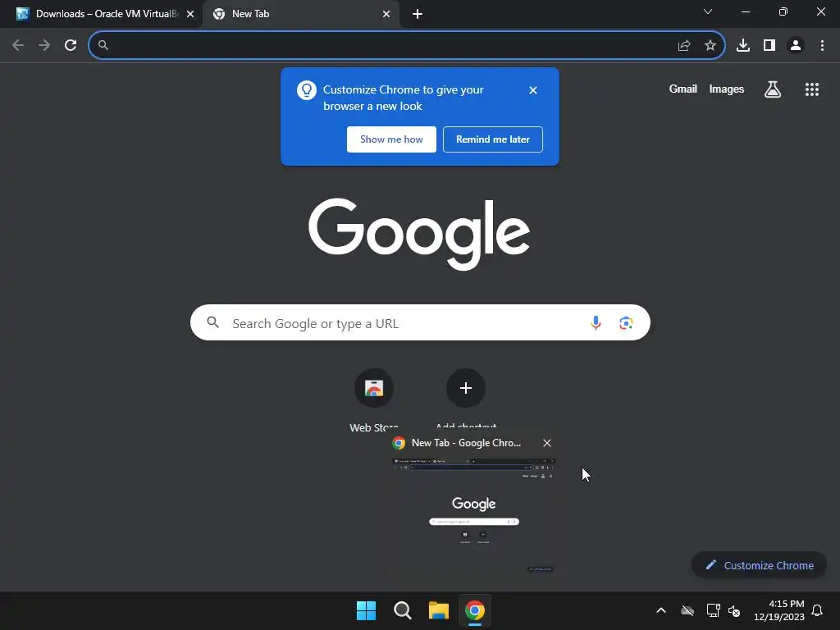Toggle the Chrome side panel icon

click(x=769, y=45)
